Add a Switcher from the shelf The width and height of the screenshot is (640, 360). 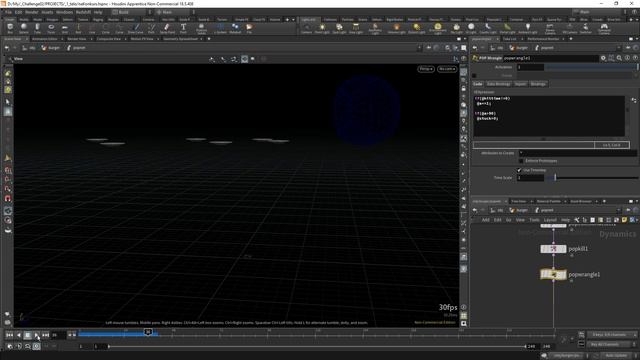point(585,28)
